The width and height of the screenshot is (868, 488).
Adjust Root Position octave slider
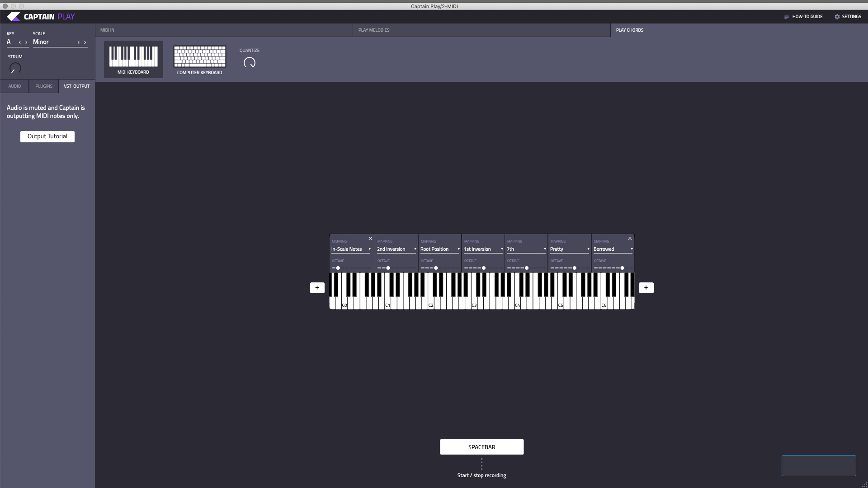(x=440, y=268)
